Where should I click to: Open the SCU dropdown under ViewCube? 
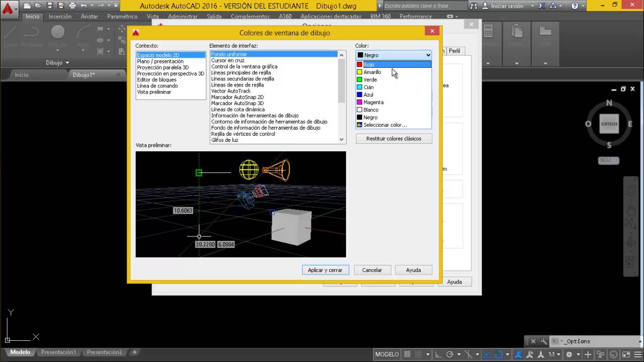[609, 160]
